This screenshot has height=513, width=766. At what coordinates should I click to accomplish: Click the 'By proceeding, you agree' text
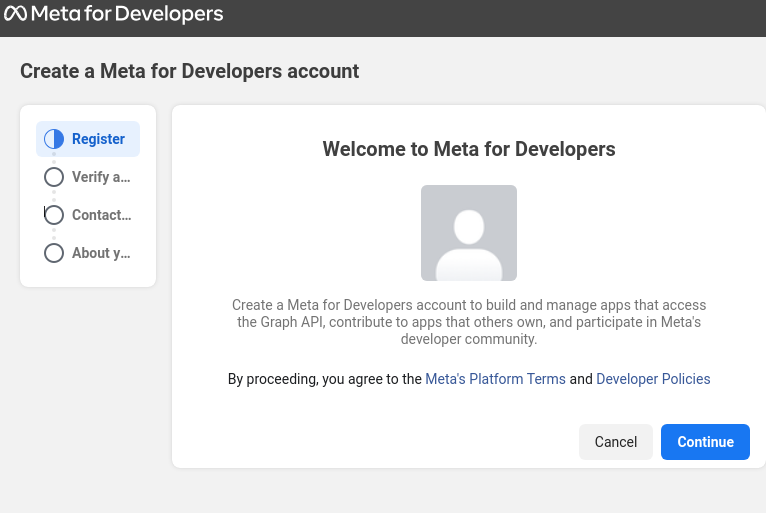click(325, 379)
